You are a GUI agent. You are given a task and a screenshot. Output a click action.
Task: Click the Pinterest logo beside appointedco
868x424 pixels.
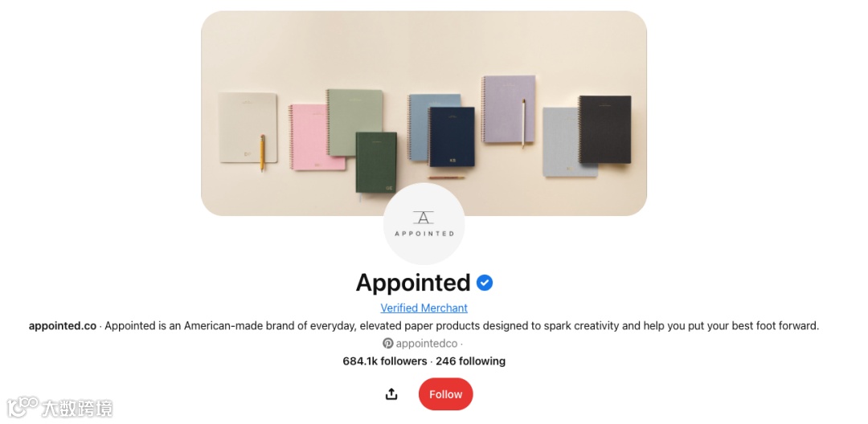[388, 344]
